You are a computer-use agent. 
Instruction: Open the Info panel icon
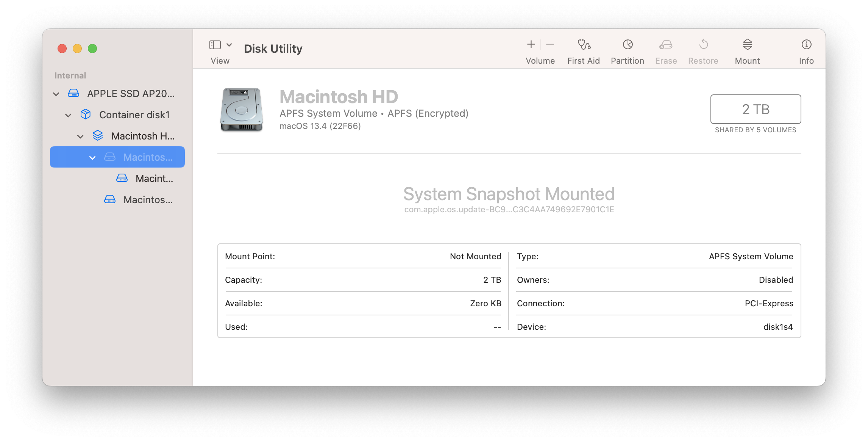pos(806,45)
